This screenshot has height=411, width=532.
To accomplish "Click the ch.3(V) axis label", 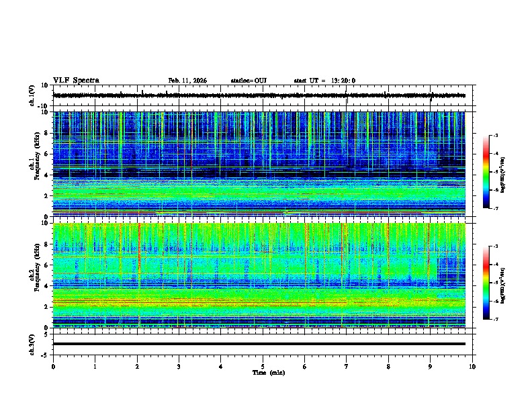I will tap(32, 345).
